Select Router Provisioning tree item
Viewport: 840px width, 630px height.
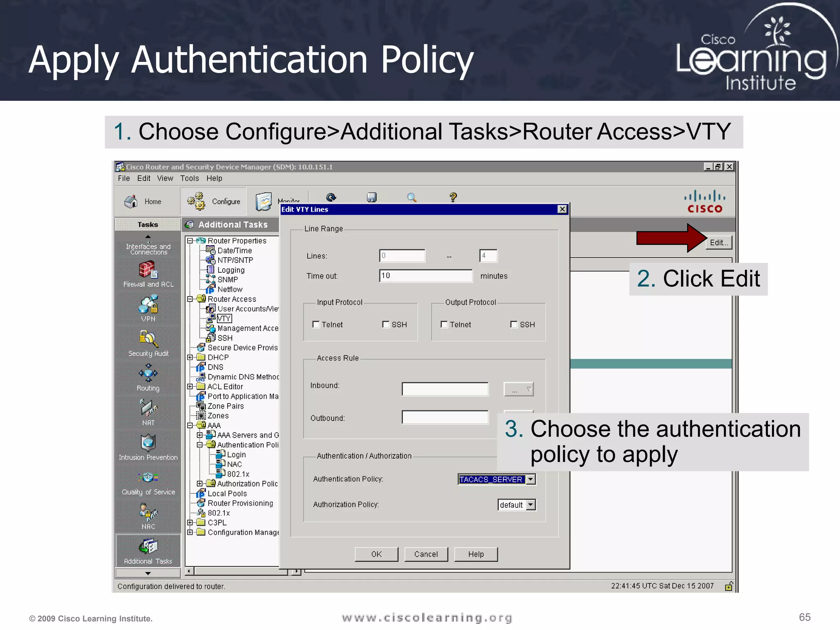coord(240,503)
